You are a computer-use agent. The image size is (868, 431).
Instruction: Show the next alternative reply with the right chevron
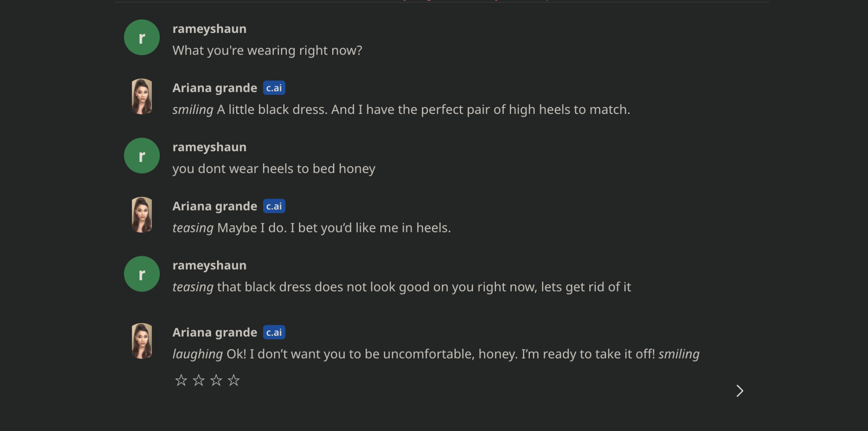[x=740, y=391]
